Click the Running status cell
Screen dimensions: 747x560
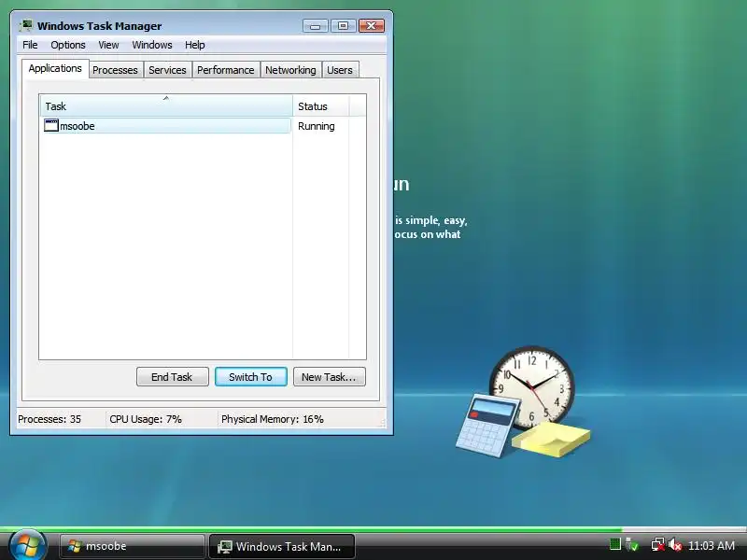pyautogui.click(x=317, y=126)
